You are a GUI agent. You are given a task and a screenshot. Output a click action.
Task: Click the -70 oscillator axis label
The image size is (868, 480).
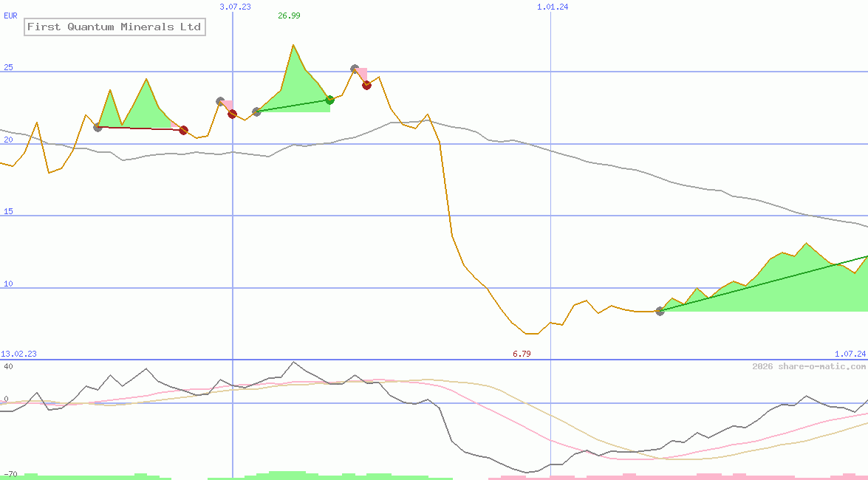click(x=10, y=473)
